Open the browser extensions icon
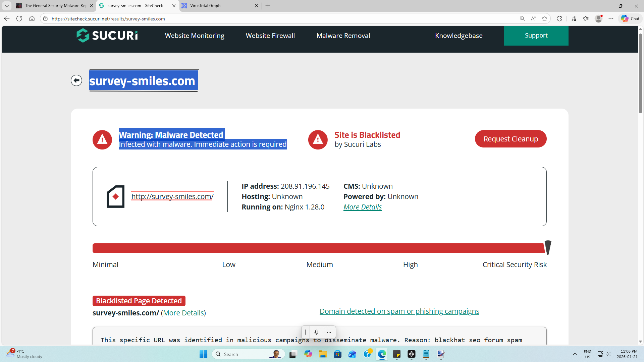This screenshot has height=362, width=644. coord(559,18)
